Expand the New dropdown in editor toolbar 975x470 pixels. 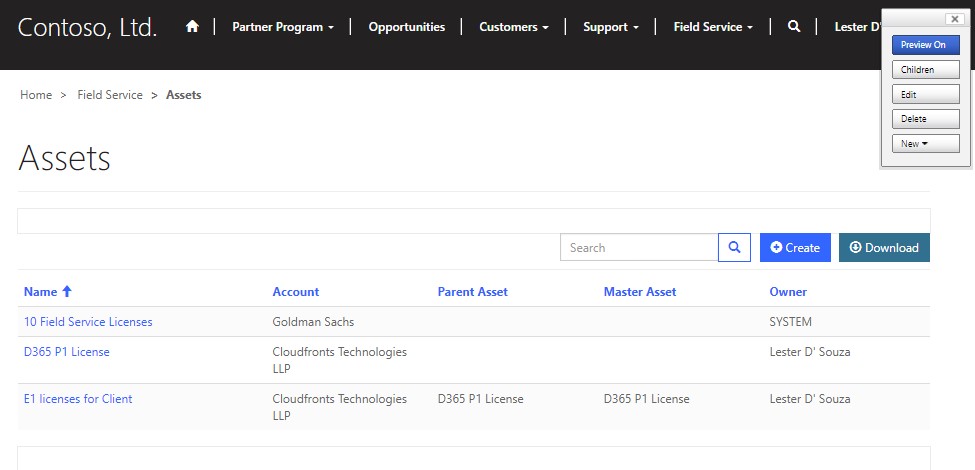pyautogui.click(x=925, y=144)
